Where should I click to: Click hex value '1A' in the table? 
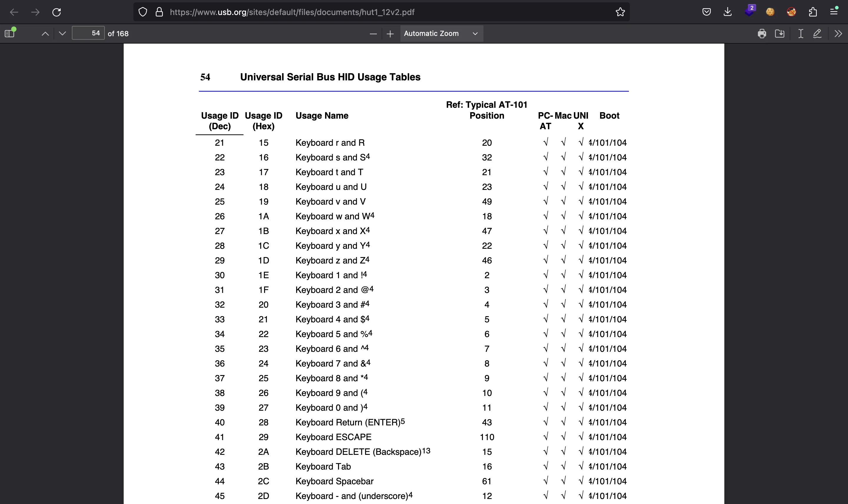[264, 216]
